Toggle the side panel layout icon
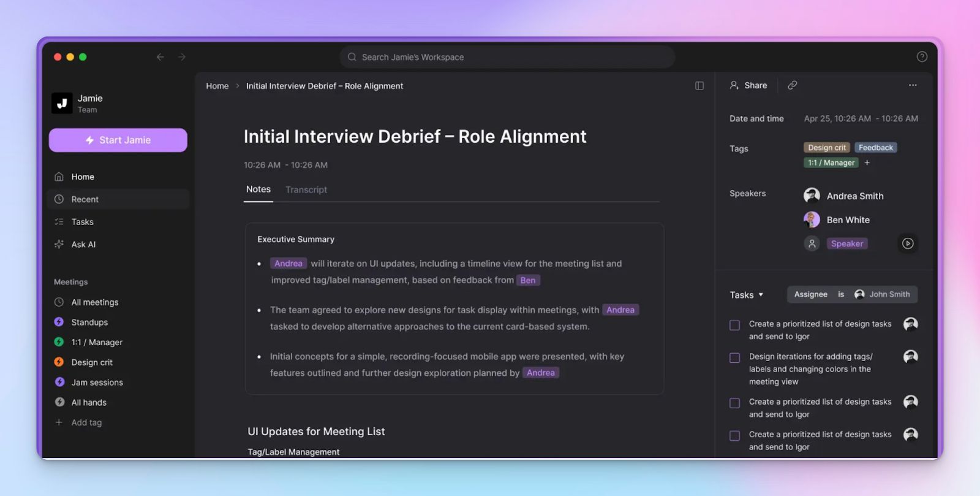980x496 pixels. tap(699, 86)
